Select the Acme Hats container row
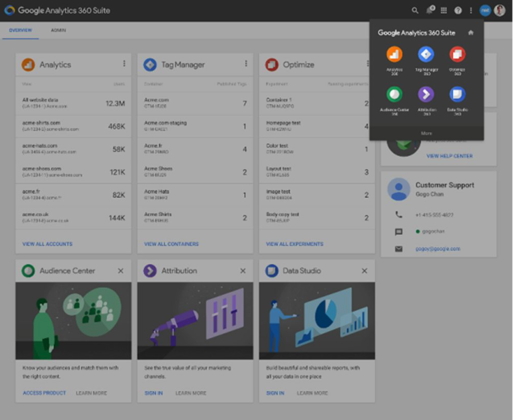513x420 pixels. click(x=195, y=195)
